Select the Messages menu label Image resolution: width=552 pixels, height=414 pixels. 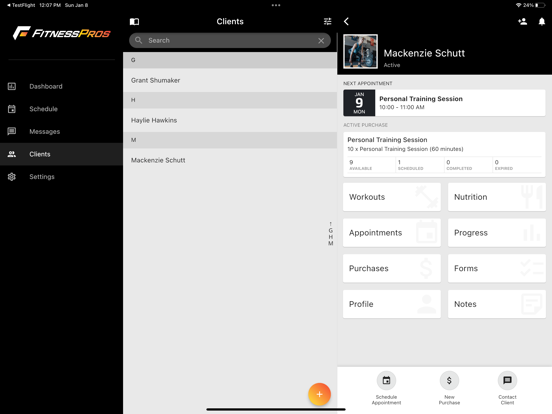pos(44,132)
